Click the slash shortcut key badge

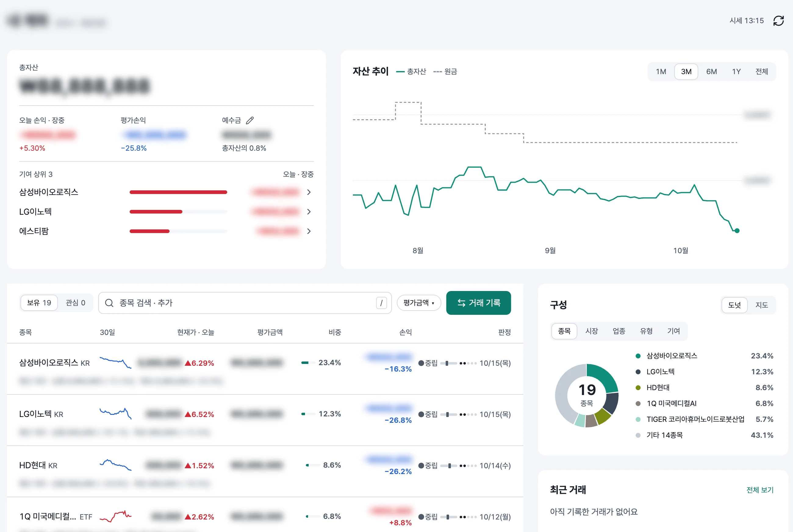coord(381,303)
